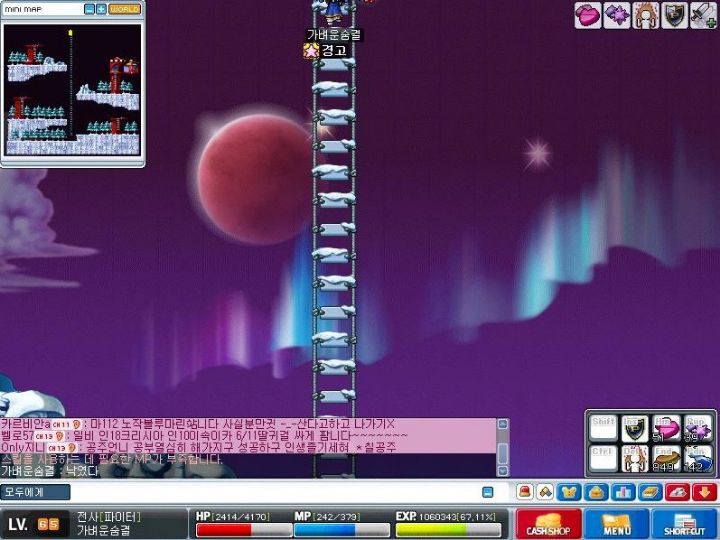This screenshot has width=720, height=540.
Task: Select the empty Shift quick slot
Action: pyautogui.click(x=603, y=428)
